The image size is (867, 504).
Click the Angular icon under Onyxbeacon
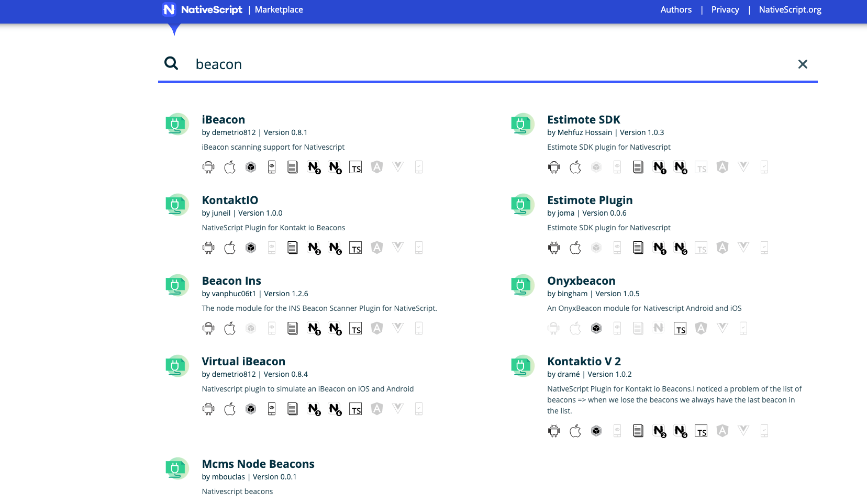pos(701,328)
